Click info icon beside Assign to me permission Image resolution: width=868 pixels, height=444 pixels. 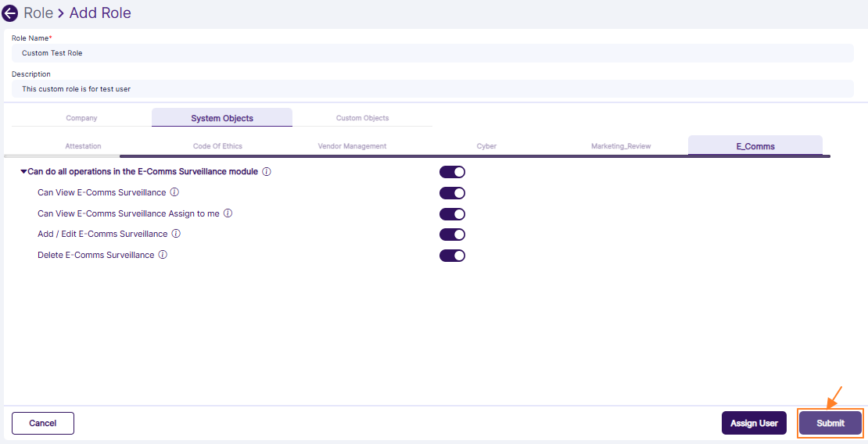point(228,213)
